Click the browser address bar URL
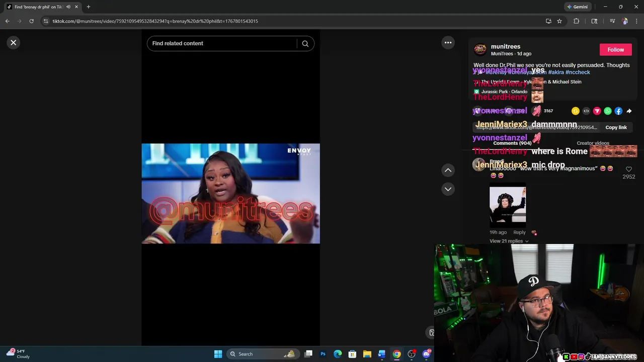Screen dimensions: 644x362 point(155,21)
